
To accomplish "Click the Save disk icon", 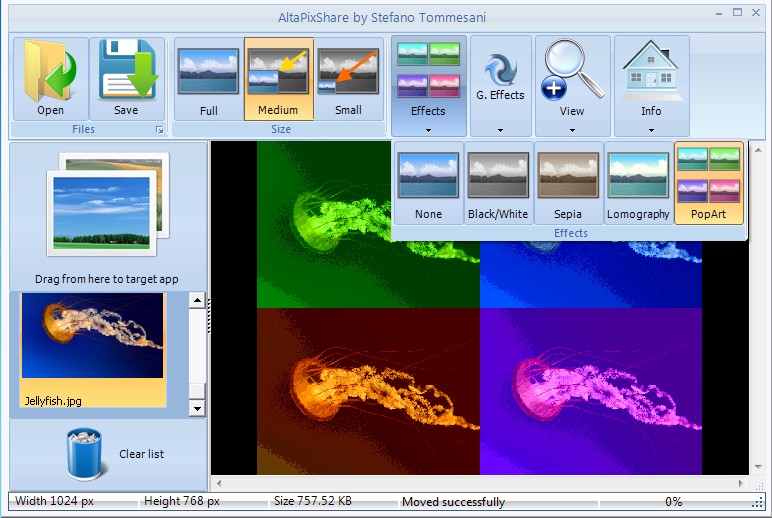I will [x=126, y=70].
